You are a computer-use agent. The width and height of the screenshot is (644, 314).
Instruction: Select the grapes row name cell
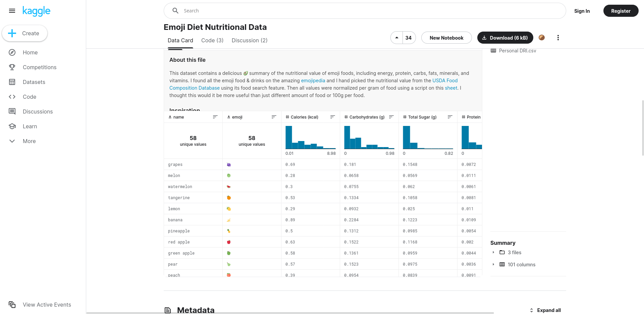pyautogui.click(x=193, y=165)
